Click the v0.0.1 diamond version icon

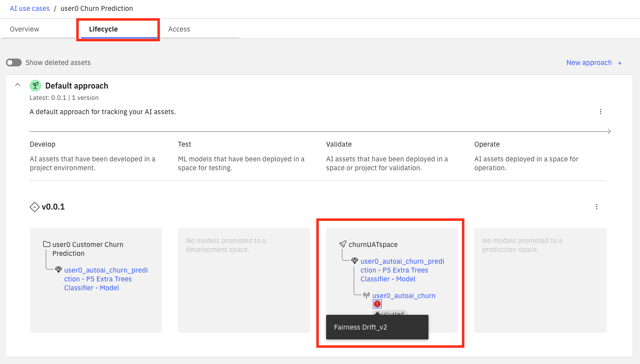34,207
